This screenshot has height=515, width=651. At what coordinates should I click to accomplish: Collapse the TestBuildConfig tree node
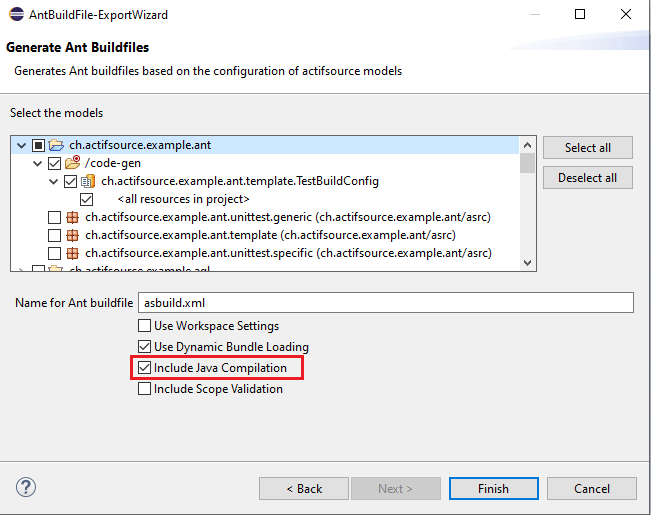[54, 182]
